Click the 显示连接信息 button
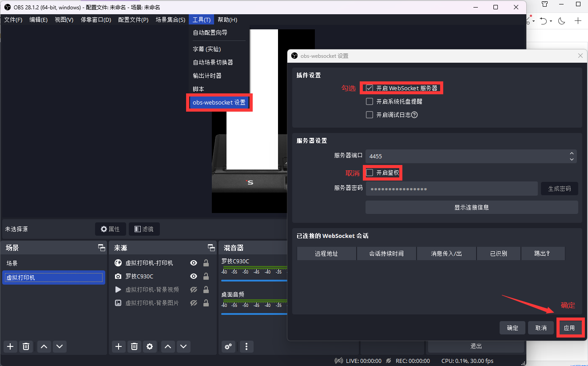The height and width of the screenshot is (366, 588). (471, 207)
